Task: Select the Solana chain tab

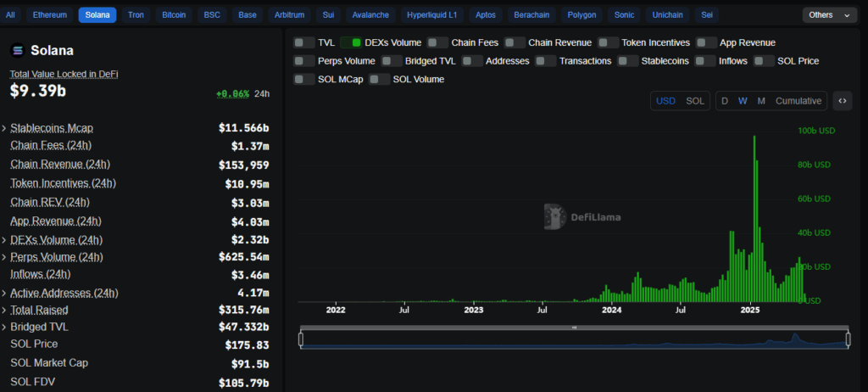Action: tap(97, 15)
